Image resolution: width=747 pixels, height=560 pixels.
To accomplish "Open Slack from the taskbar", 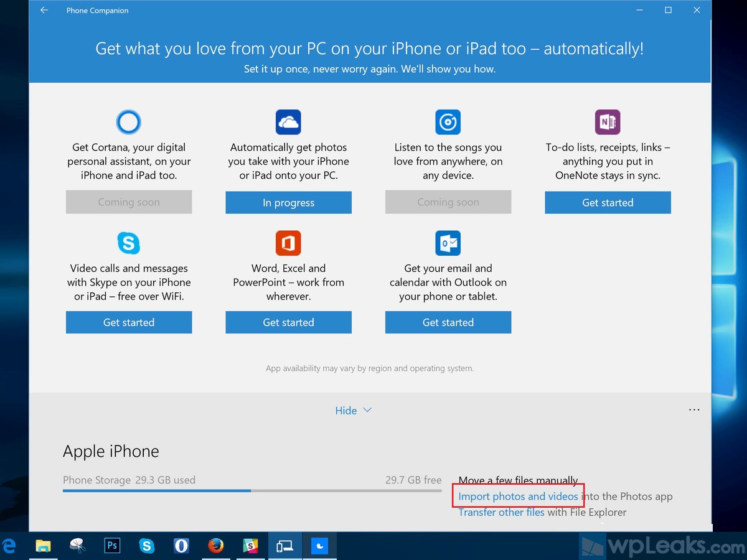I will [x=250, y=546].
